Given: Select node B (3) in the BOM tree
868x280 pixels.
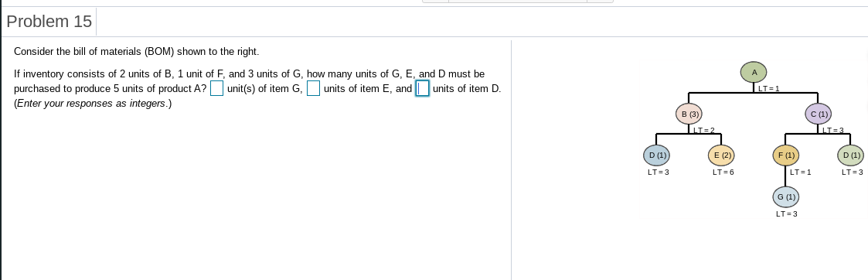Looking at the screenshot, I should 689,114.
